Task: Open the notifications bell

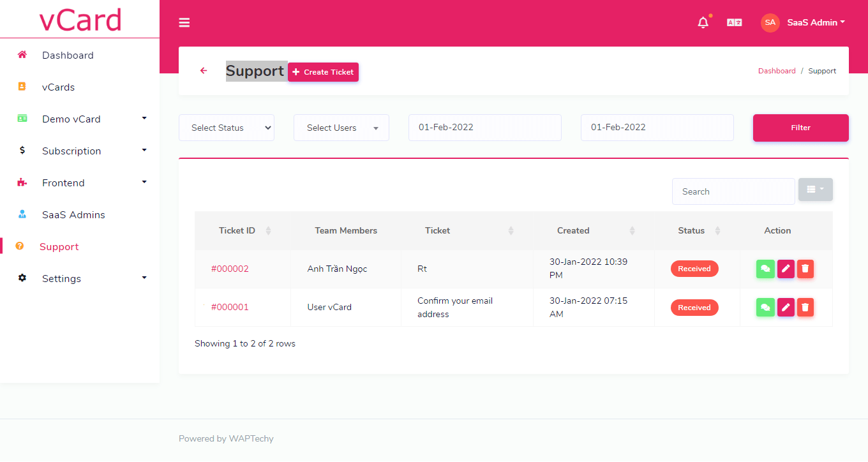Action: [x=703, y=22]
